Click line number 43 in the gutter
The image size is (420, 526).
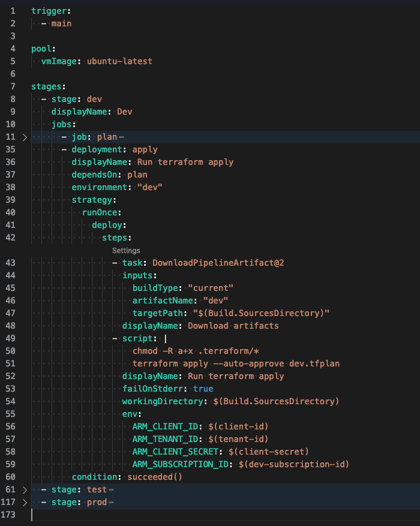click(11, 263)
